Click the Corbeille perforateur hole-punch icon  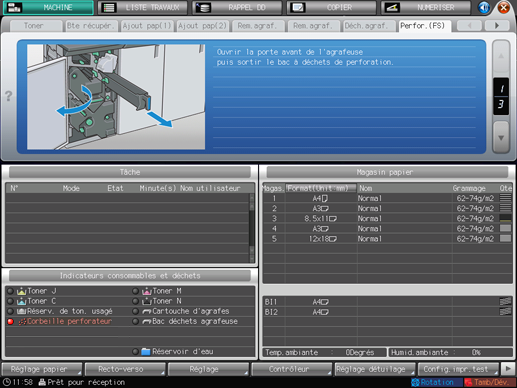pyautogui.click(x=22, y=321)
